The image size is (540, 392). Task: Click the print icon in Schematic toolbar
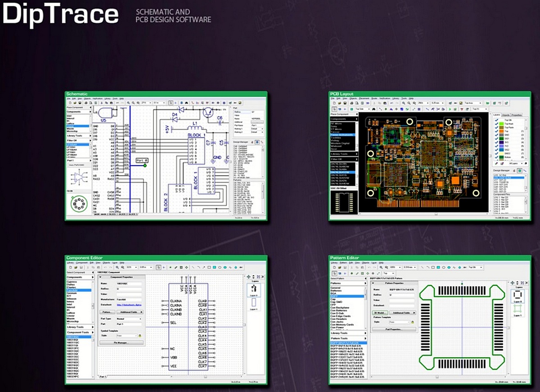pos(86,103)
